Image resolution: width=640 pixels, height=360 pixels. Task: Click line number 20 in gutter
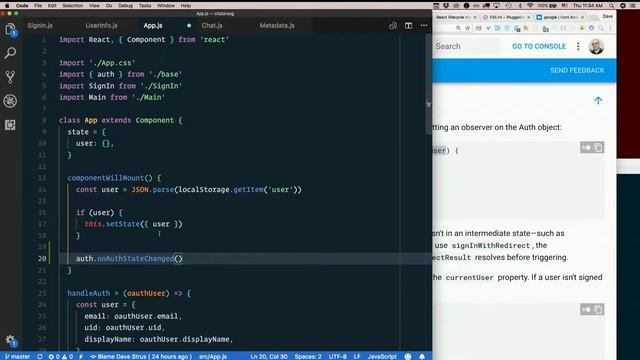tap(42, 258)
